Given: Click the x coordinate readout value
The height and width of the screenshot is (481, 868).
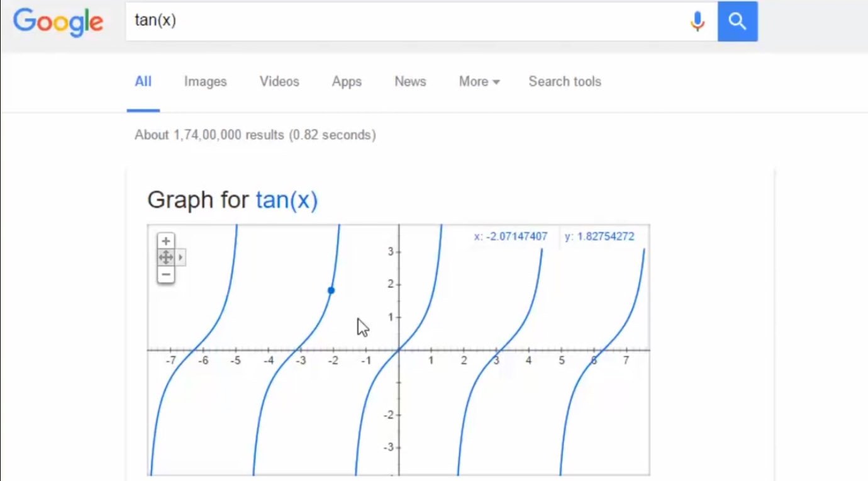Looking at the screenshot, I should pyautogui.click(x=510, y=237).
